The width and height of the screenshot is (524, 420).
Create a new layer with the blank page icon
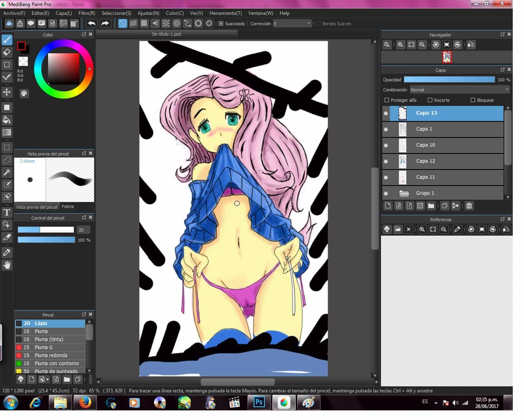388,206
